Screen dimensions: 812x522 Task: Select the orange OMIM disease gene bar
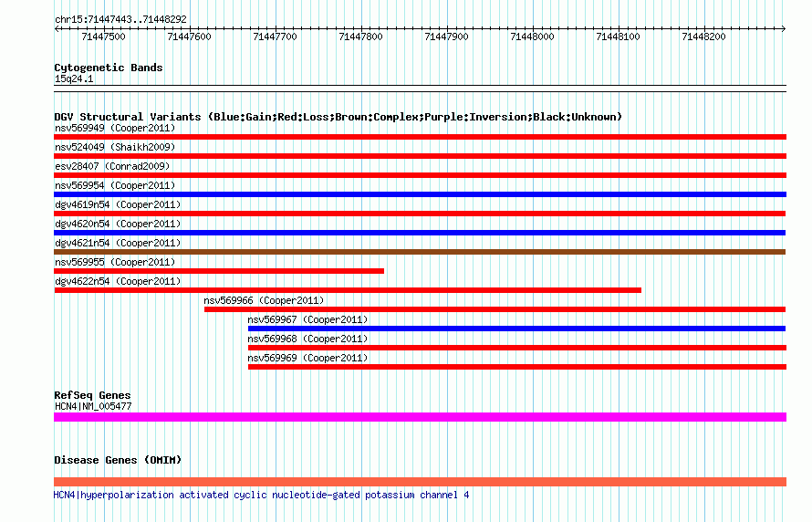click(420, 482)
